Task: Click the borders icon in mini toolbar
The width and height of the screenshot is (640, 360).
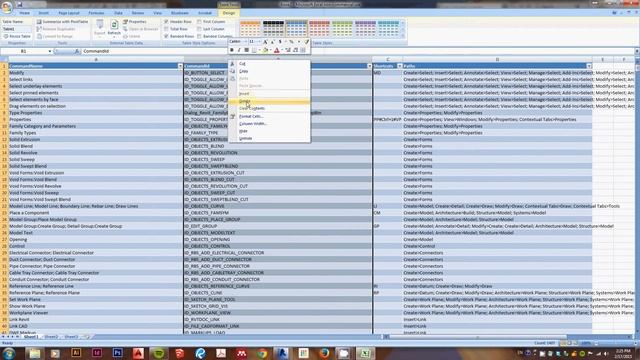Action: 254,50
